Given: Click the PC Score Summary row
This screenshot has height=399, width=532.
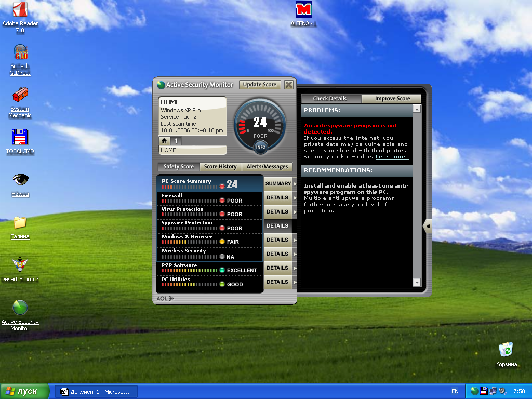Looking at the screenshot, I should (x=210, y=184).
